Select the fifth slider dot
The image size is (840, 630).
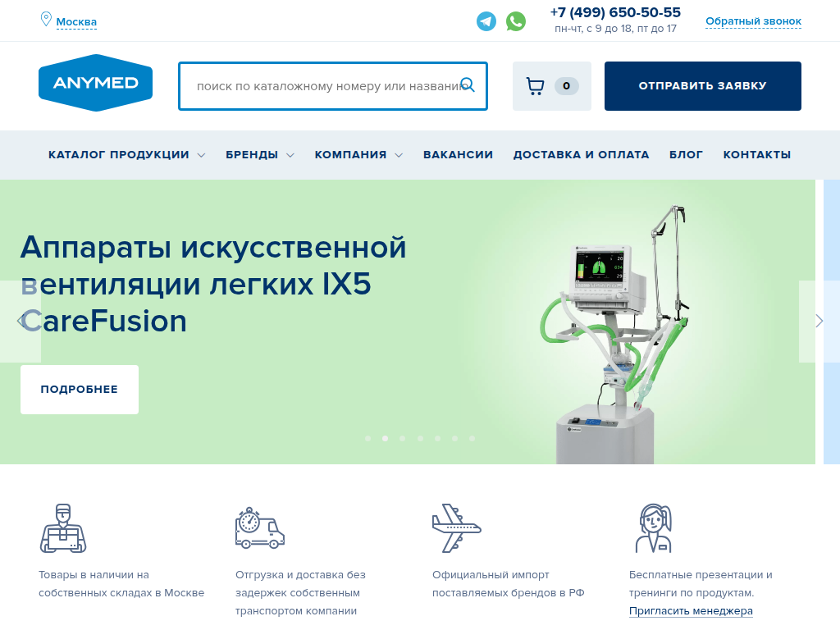point(437,438)
